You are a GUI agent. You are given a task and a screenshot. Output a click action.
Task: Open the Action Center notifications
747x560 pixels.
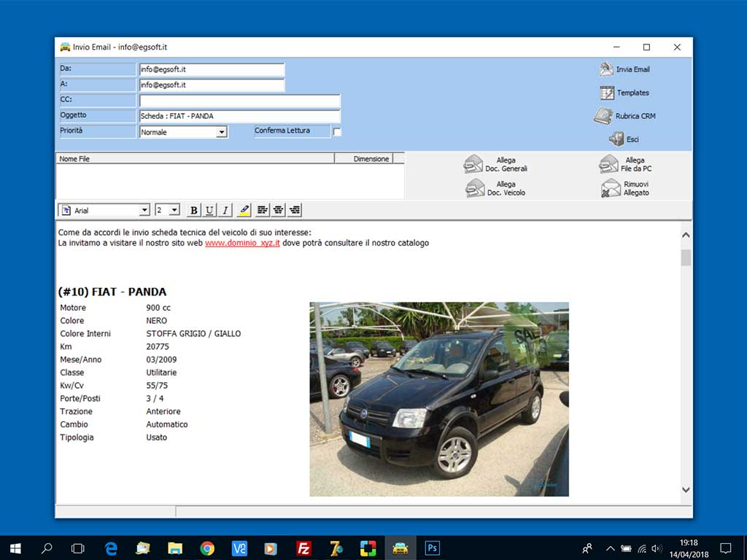(x=726, y=548)
